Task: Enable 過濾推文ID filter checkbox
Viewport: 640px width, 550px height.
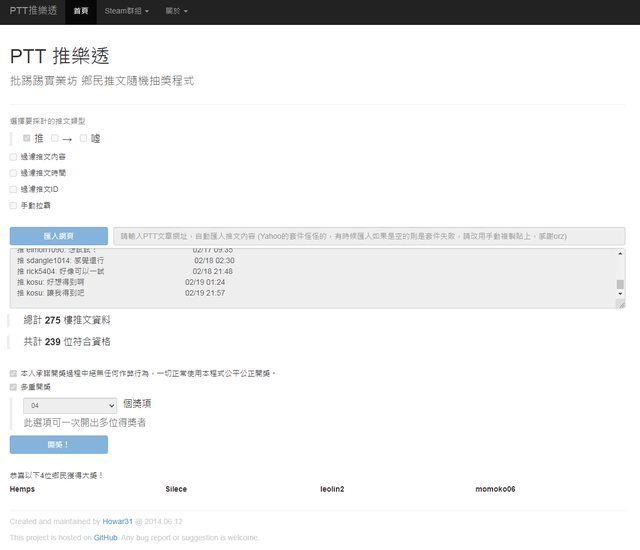Action: pyautogui.click(x=13, y=189)
